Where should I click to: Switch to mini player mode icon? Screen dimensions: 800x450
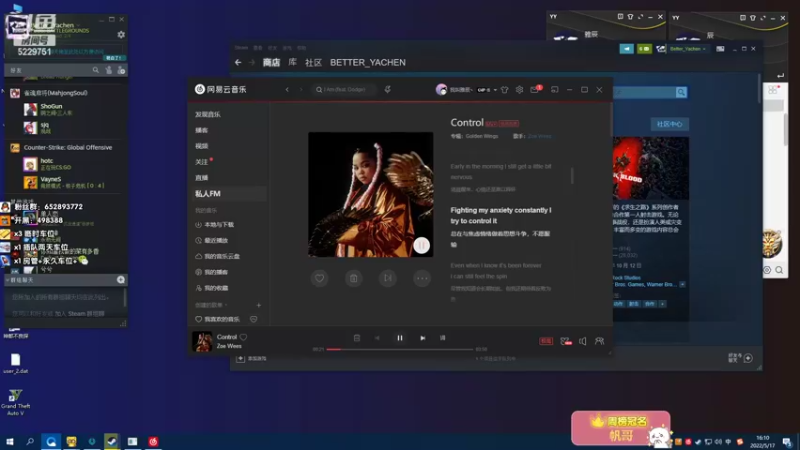point(555,89)
